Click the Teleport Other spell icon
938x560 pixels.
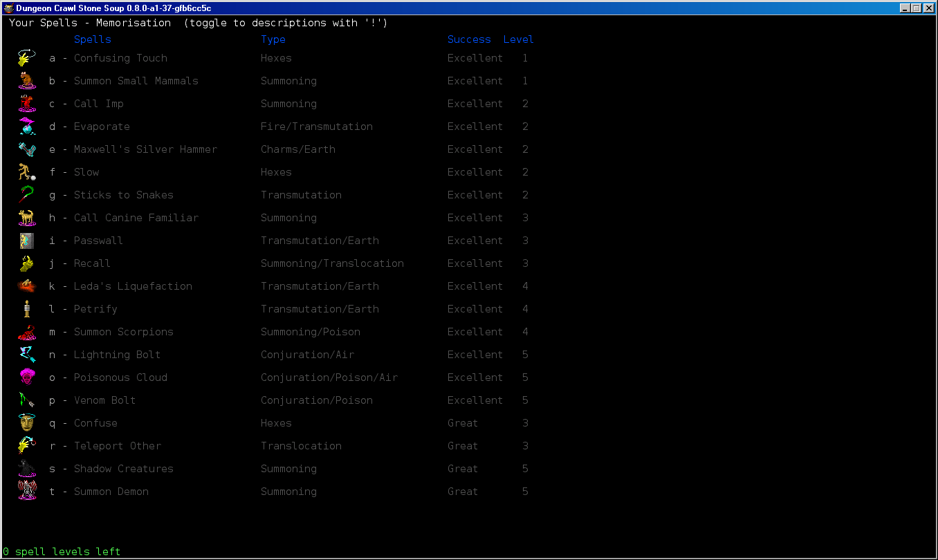coord(27,446)
